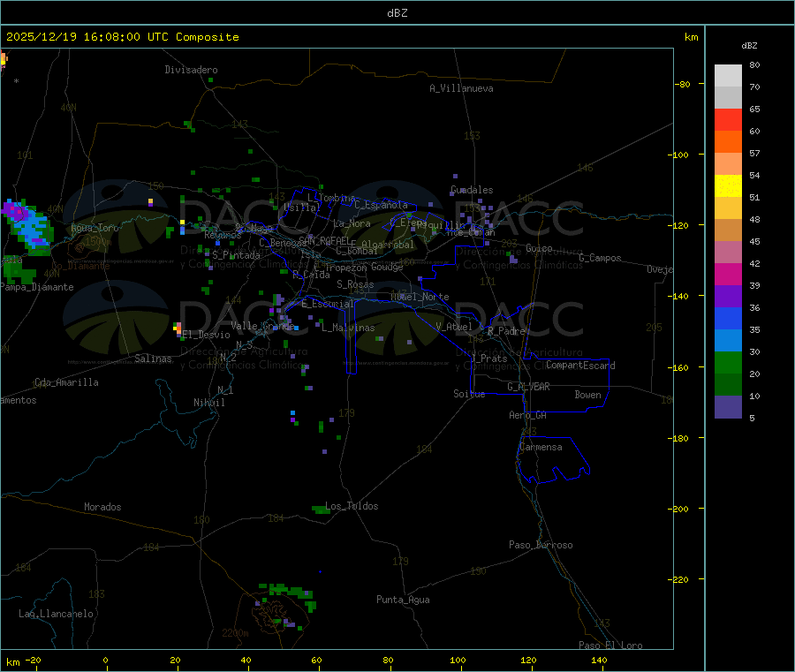This screenshot has height=672, width=795.
Task: Click the R_Padre label
Action: (x=506, y=331)
